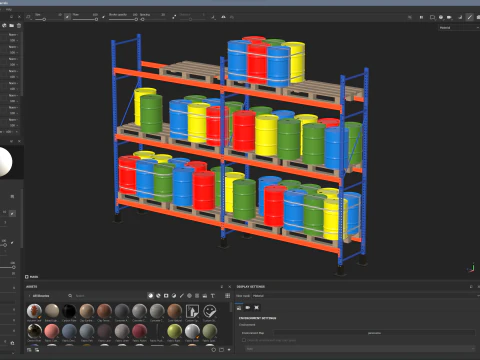This screenshot has width=480, height=360.
Task: Open the folder icon in the top-left panel
Action: (x=12, y=25)
